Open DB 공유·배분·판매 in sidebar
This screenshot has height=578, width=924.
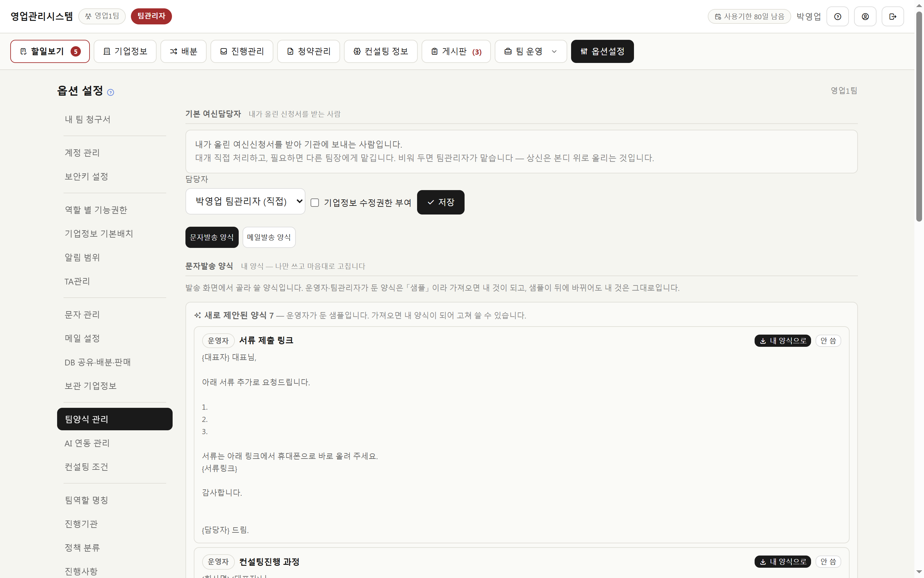(x=115, y=362)
